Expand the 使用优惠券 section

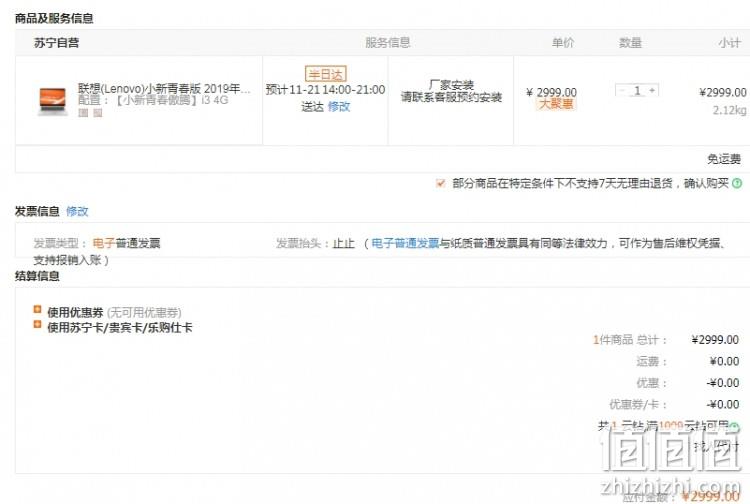coord(37,309)
